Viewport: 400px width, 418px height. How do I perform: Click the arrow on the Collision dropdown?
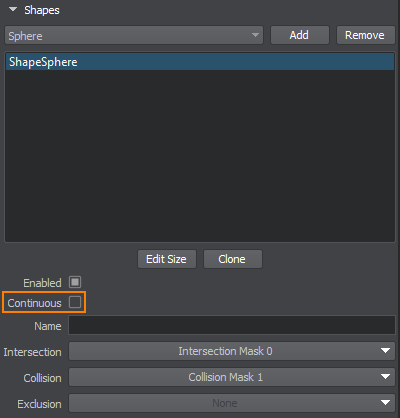click(x=386, y=377)
